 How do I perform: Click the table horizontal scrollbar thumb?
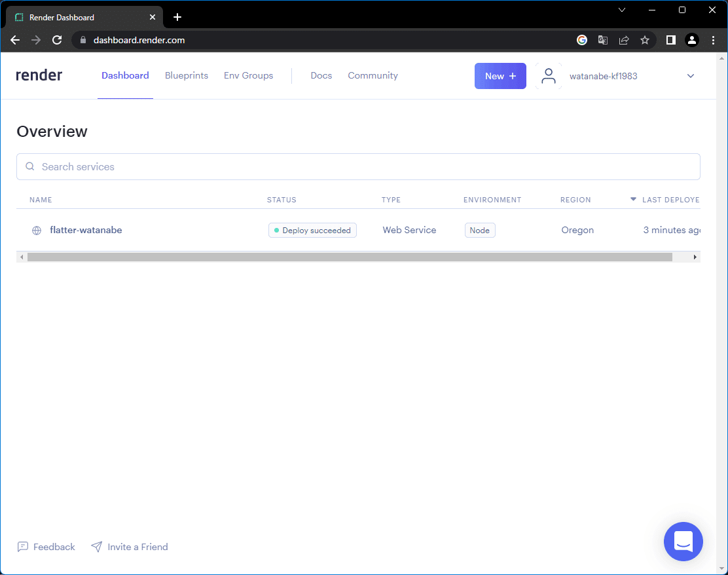tap(350, 257)
